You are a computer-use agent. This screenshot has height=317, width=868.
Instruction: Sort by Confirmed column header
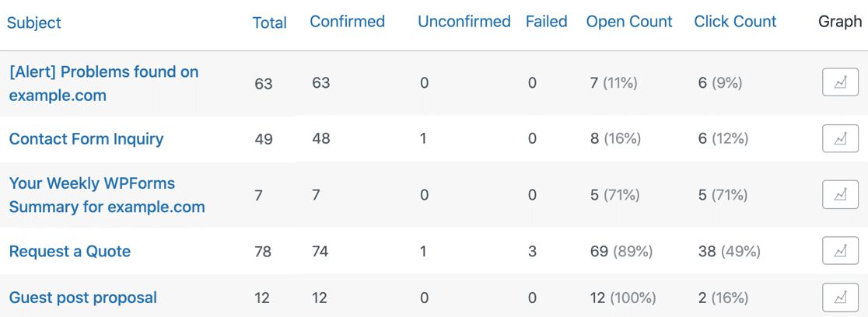click(347, 22)
